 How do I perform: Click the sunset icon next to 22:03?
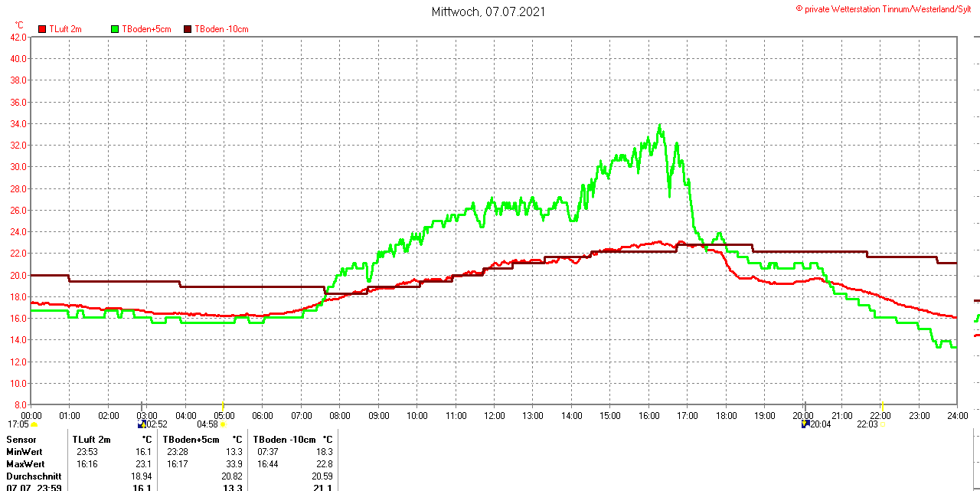(882, 424)
